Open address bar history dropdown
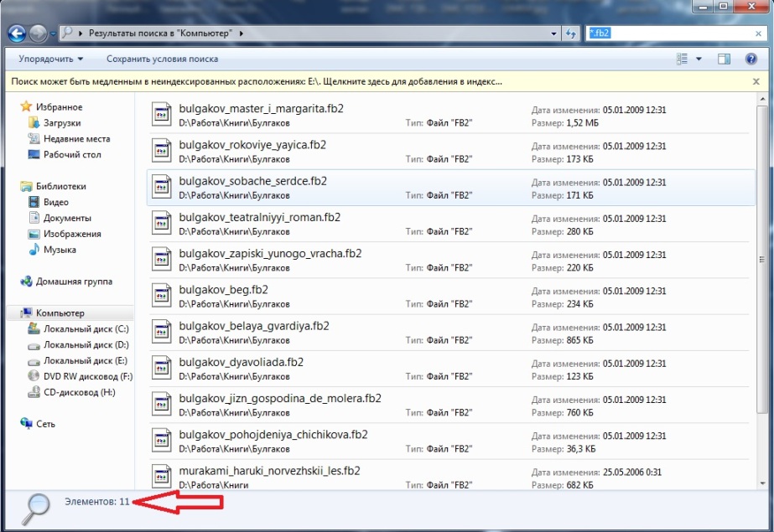 pos(553,34)
